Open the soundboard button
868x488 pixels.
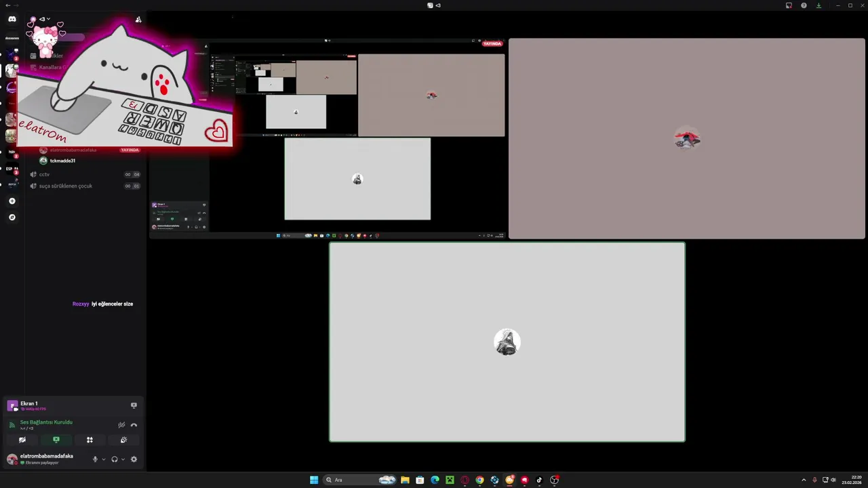tap(123, 440)
